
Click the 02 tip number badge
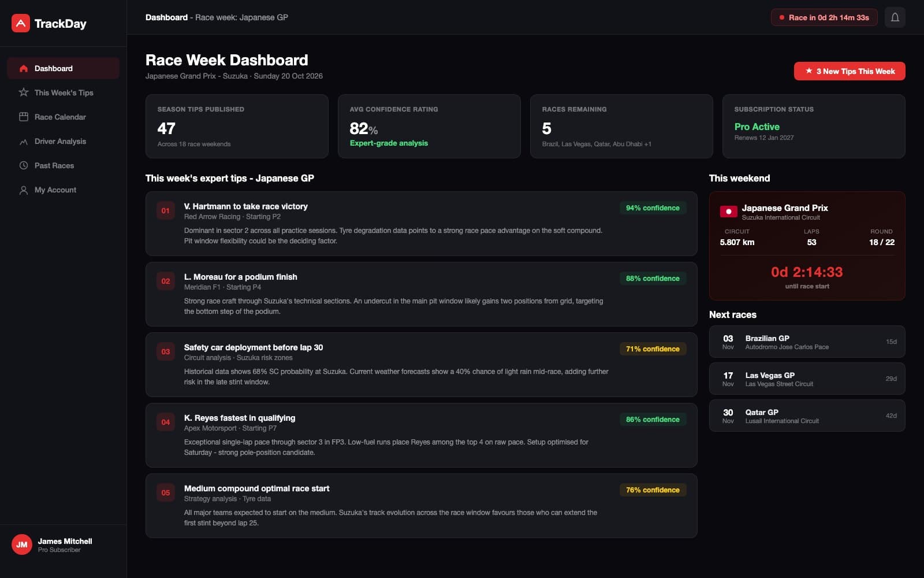click(x=166, y=281)
